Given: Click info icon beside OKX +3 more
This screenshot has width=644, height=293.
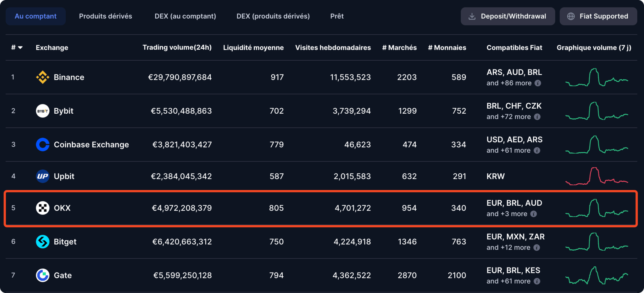Looking at the screenshot, I should pos(534,214).
